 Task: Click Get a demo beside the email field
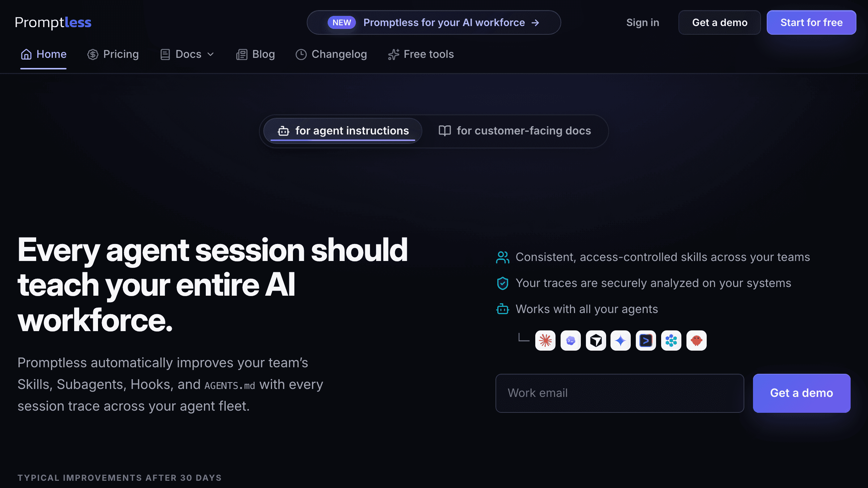pyautogui.click(x=801, y=393)
